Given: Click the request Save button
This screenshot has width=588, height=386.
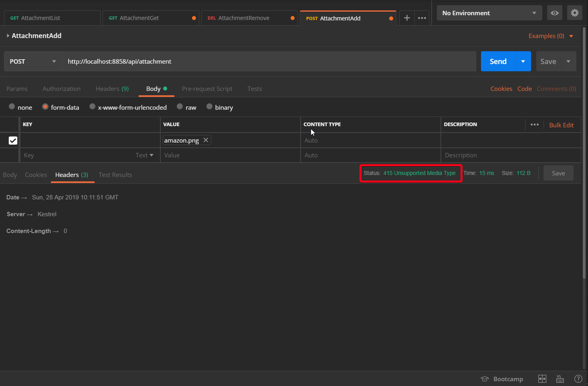Looking at the screenshot, I should [x=548, y=61].
